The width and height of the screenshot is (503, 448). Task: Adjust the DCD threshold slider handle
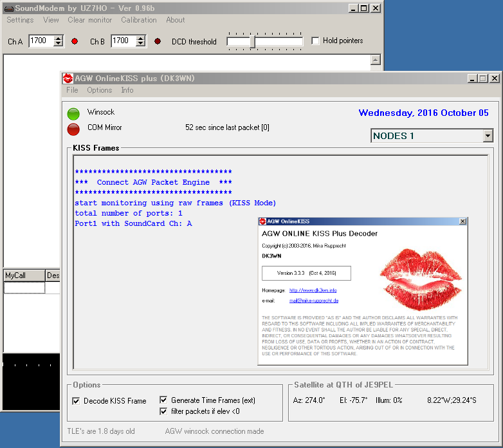[252, 42]
